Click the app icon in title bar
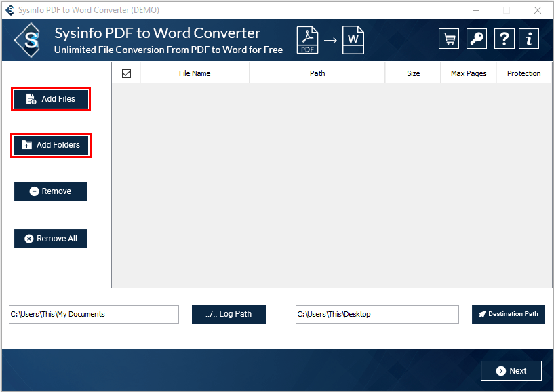The image size is (554, 392). [9, 10]
